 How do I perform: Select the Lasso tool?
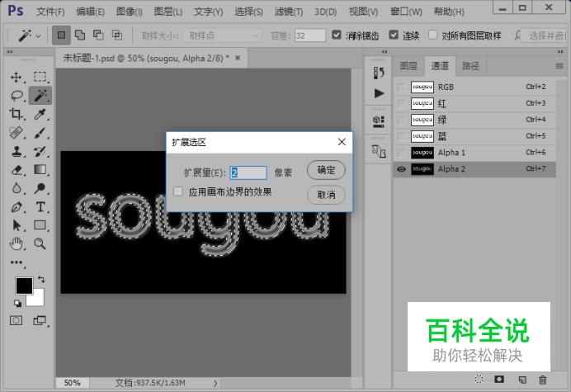coord(16,96)
